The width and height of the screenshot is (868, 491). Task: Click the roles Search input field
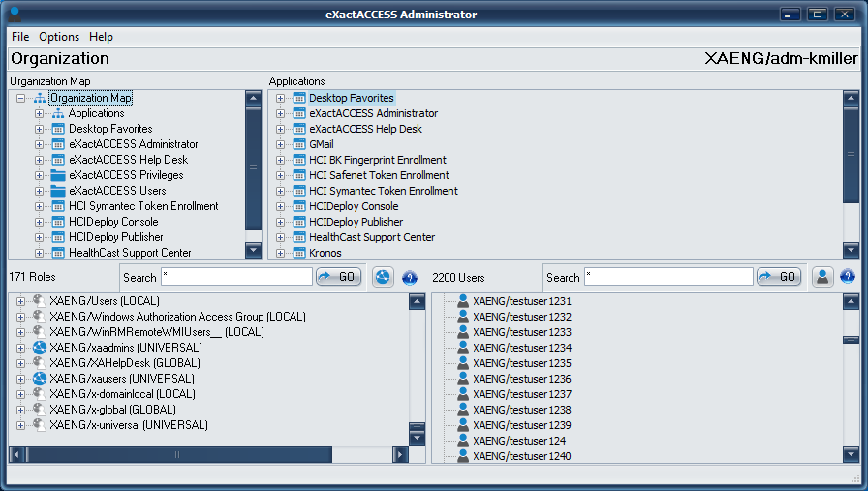click(237, 277)
